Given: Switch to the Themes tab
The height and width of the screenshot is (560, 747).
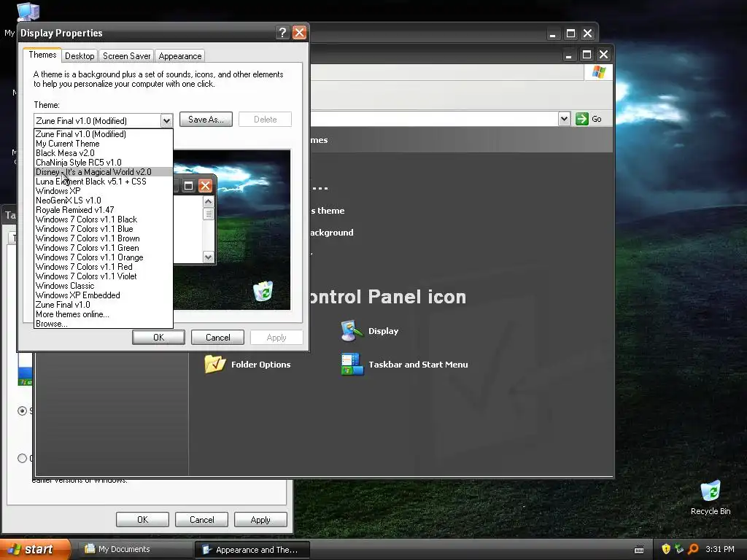Looking at the screenshot, I should (x=42, y=55).
